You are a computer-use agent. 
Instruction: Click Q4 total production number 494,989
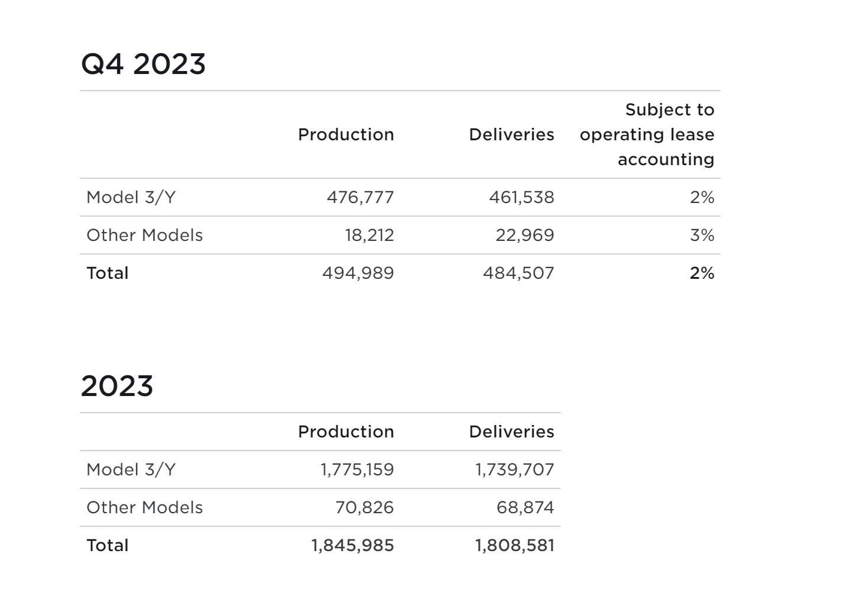[358, 273]
